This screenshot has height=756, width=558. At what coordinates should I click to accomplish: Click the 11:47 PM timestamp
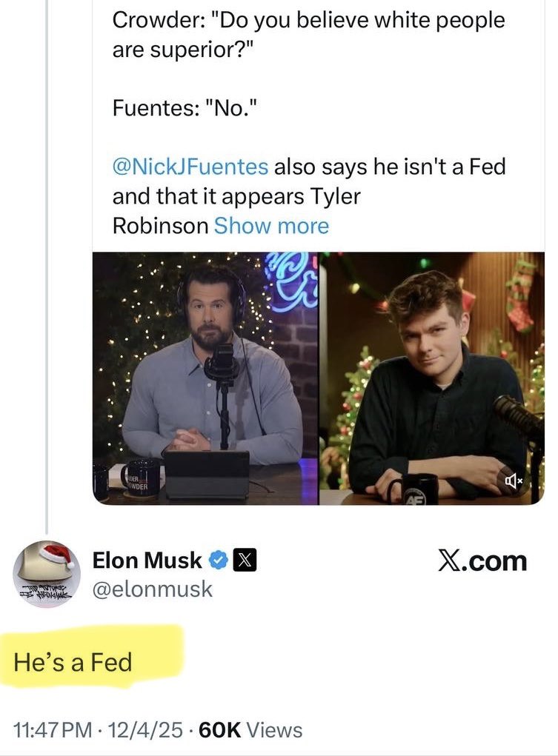coord(50,730)
